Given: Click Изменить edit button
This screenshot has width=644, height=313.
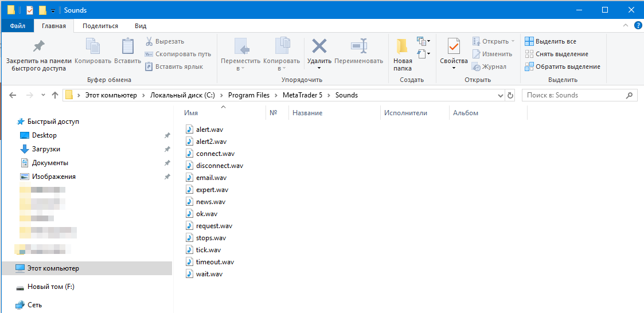Looking at the screenshot, I should [x=492, y=54].
